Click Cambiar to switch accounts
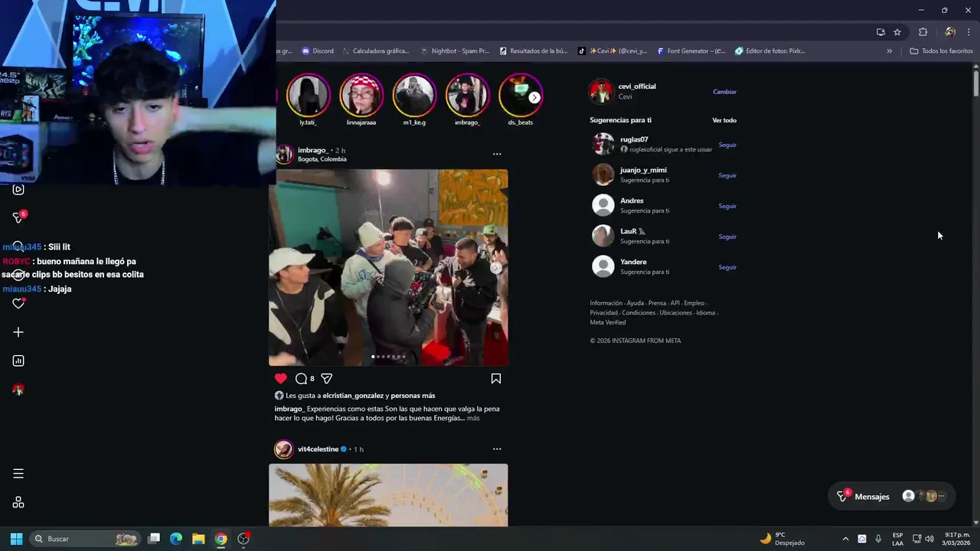Image resolution: width=980 pixels, height=551 pixels. [724, 92]
